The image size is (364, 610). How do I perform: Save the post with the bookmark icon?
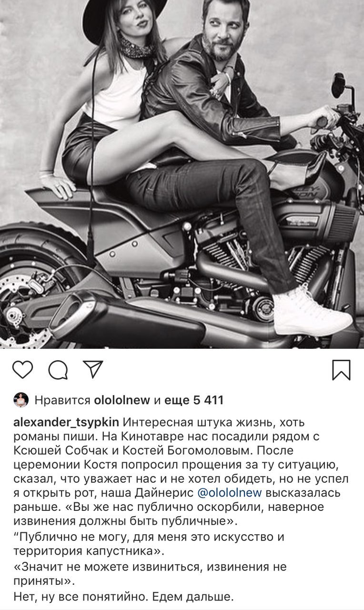click(341, 370)
